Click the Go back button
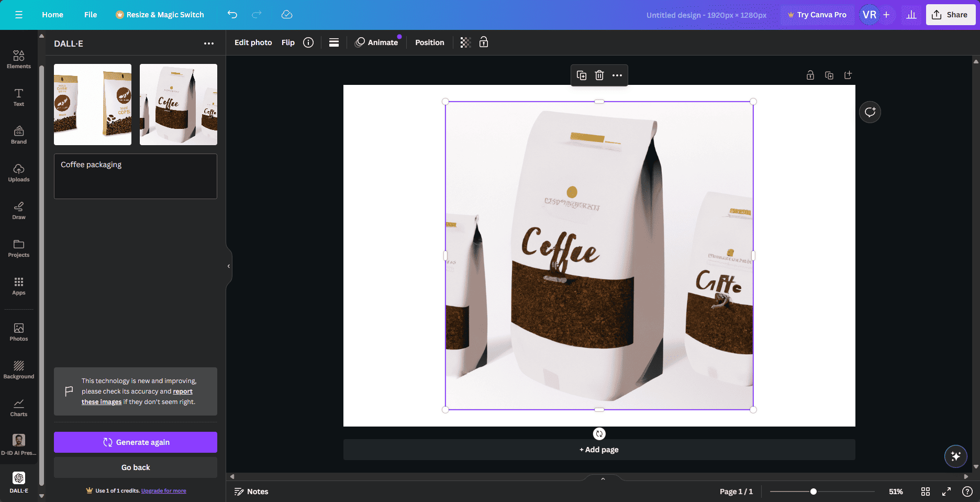This screenshot has width=980, height=502. [x=136, y=467]
